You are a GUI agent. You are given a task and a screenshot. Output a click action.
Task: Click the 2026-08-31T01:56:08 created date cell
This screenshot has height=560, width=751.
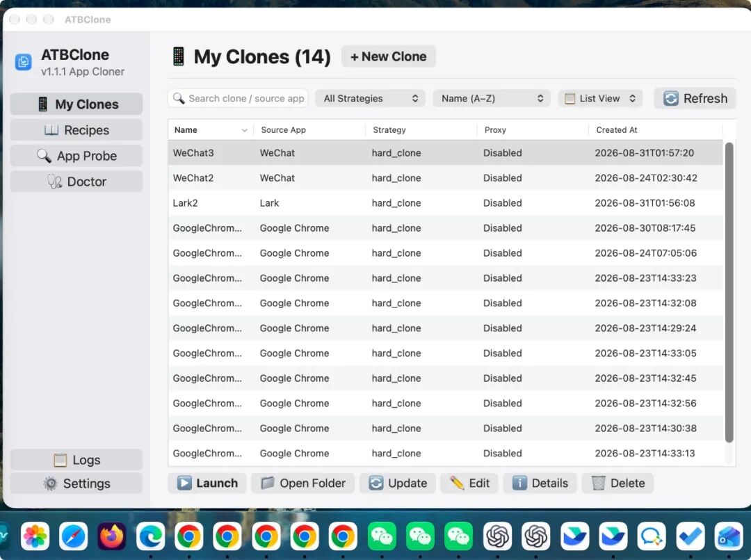pyautogui.click(x=645, y=202)
